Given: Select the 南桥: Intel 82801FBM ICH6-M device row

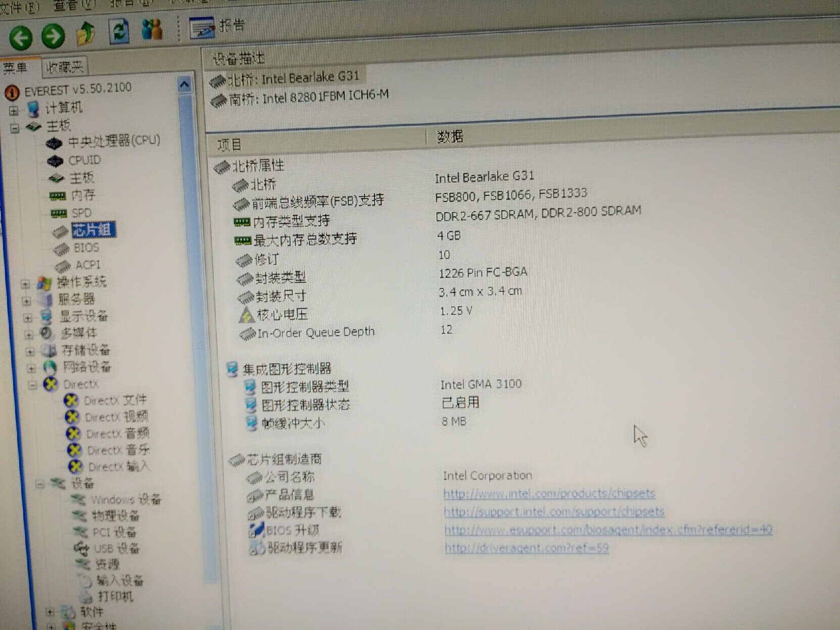Looking at the screenshot, I should 300,98.
